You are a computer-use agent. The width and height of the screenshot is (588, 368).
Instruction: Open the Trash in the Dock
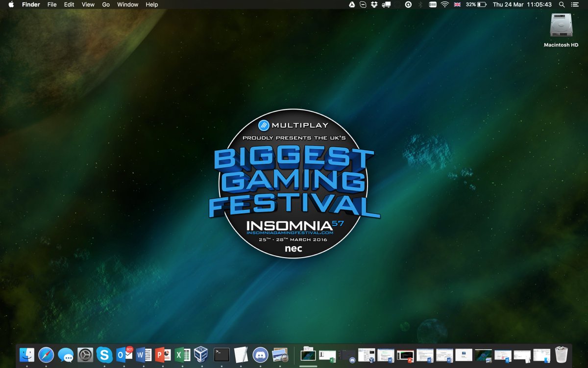click(562, 354)
